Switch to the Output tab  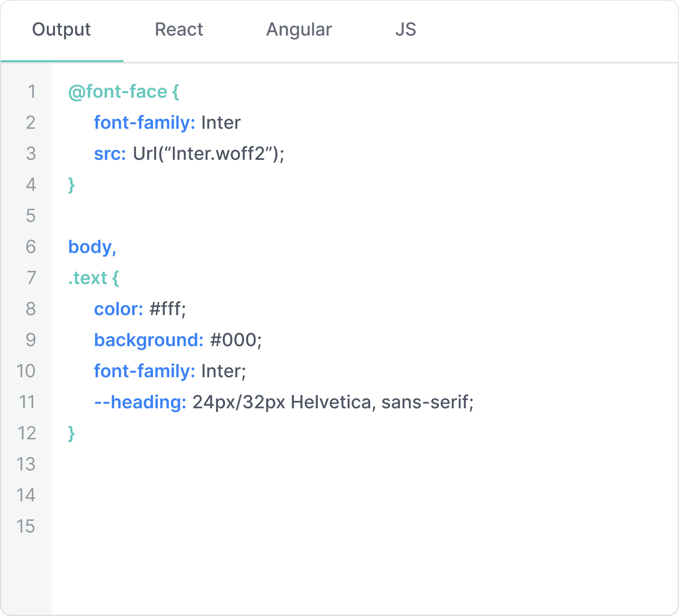[x=61, y=30]
